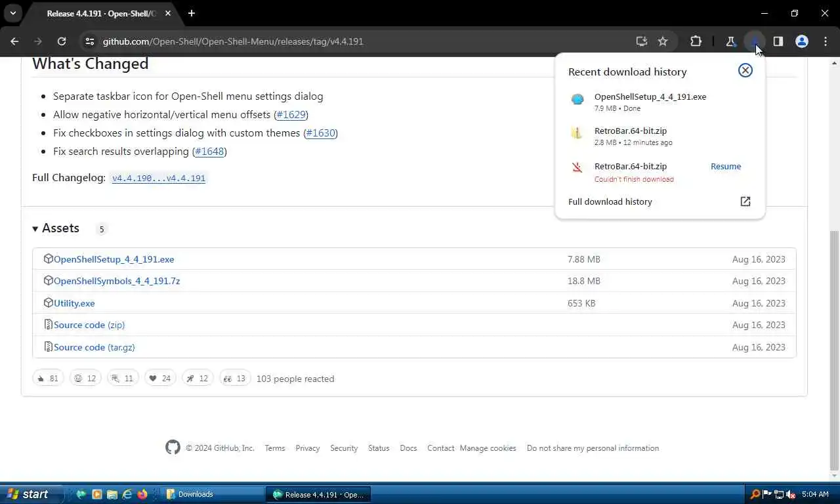The width and height of the screenshot is (840, 504).
Task: Toggle the rocket reaction showing 12
Action: point(198,379)
